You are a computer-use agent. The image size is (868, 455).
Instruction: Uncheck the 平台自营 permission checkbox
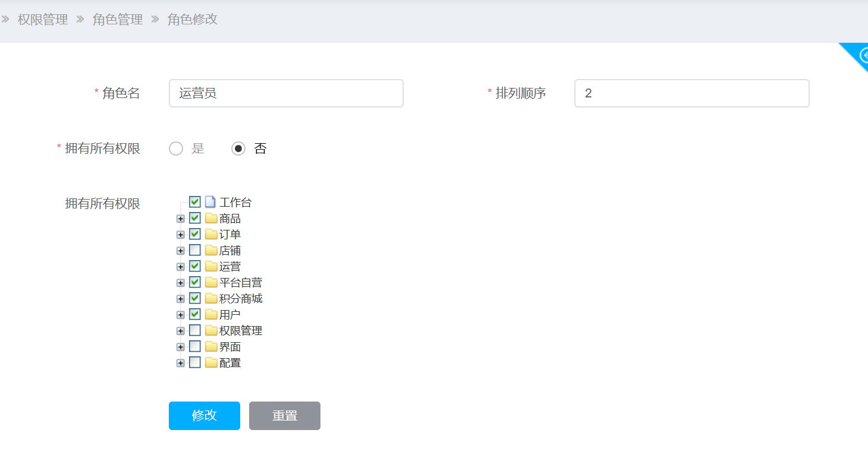pos(195,282)
